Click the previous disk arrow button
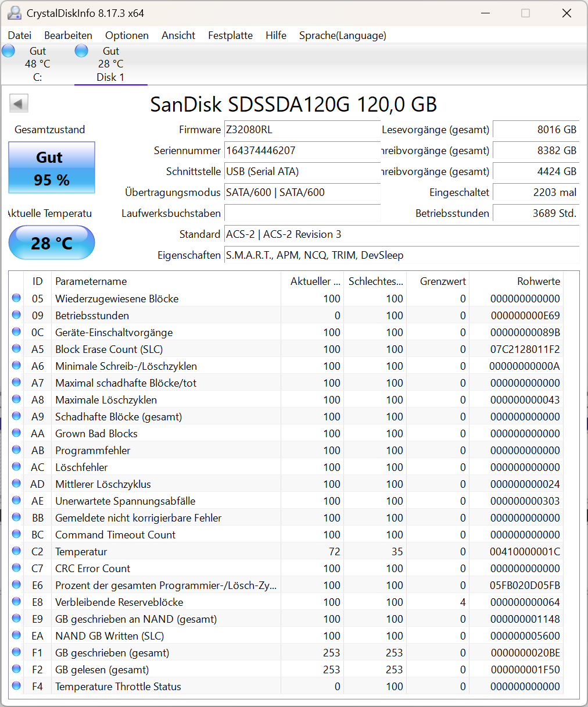This screenshot has width=588, height=707. pos(19,104)
